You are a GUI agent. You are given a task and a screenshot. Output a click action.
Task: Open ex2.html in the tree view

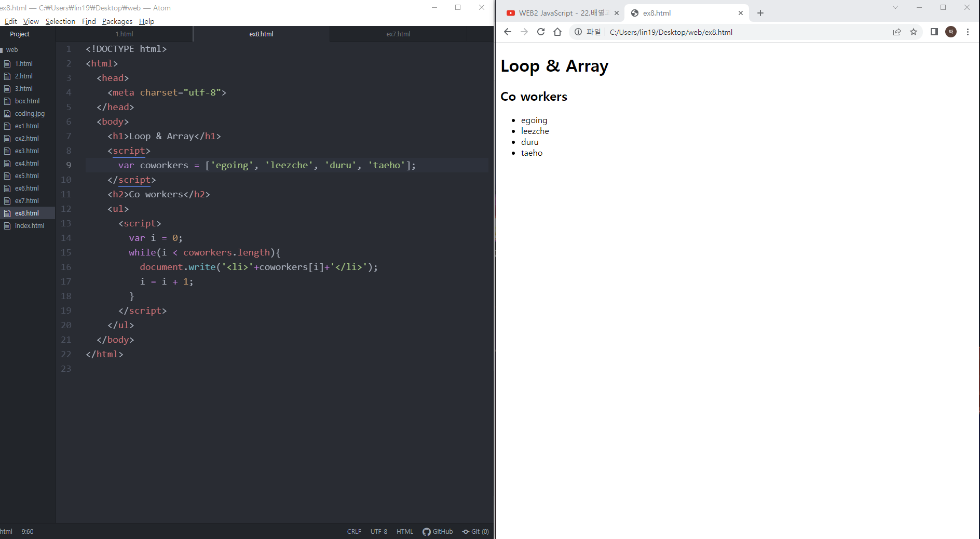(27, 139)
